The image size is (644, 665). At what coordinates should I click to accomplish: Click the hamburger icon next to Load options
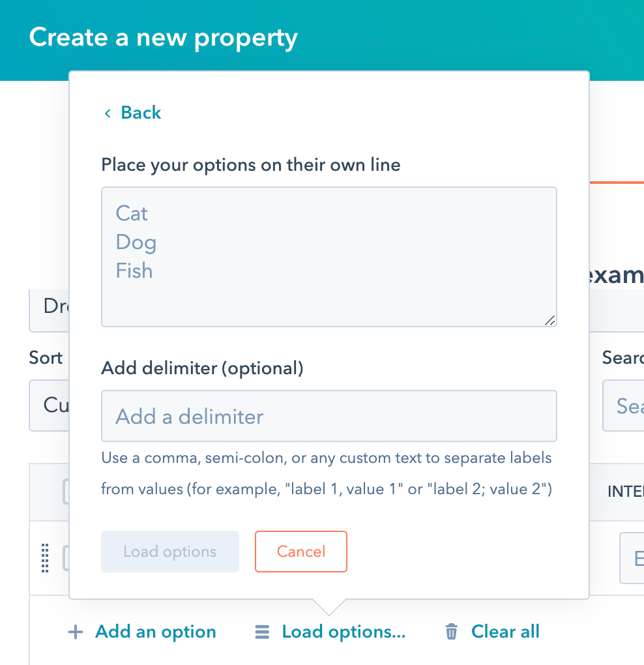tap(262, 631)
